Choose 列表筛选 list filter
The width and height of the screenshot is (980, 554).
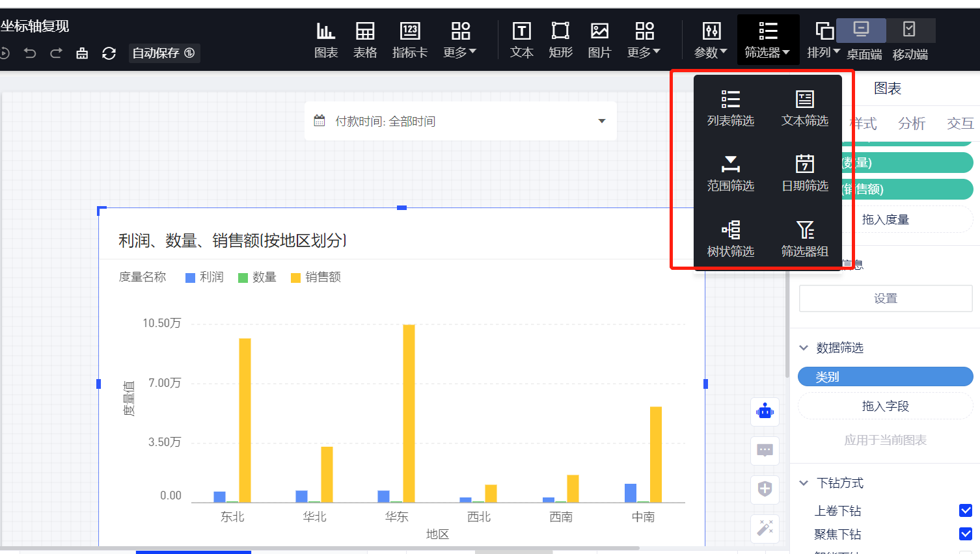[731, 108]
